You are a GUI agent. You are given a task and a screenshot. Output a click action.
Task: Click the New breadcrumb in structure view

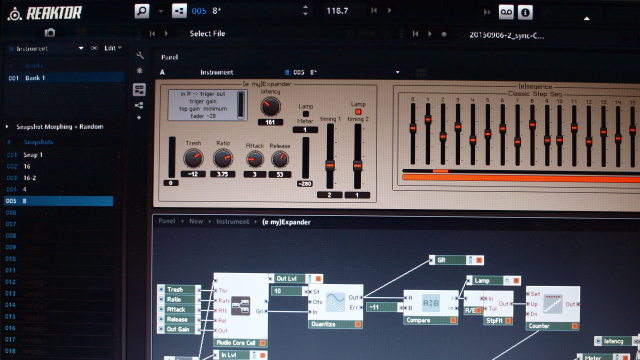196,221
